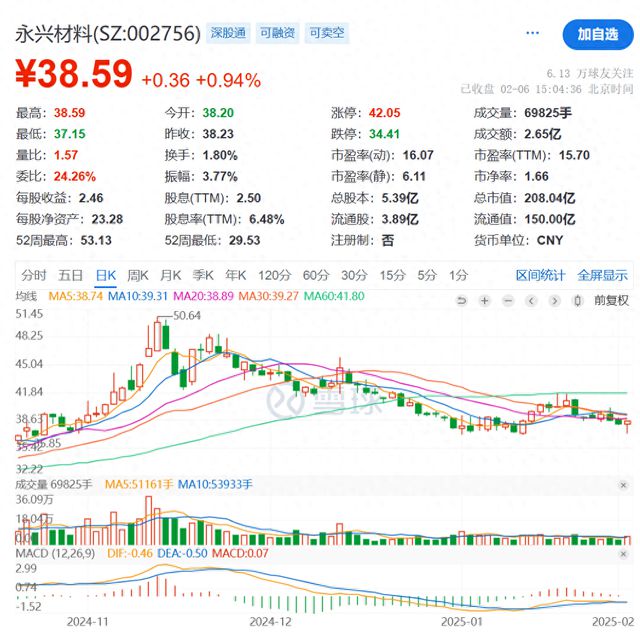Click the 2024-11 date axis label

tap(88, 622)
